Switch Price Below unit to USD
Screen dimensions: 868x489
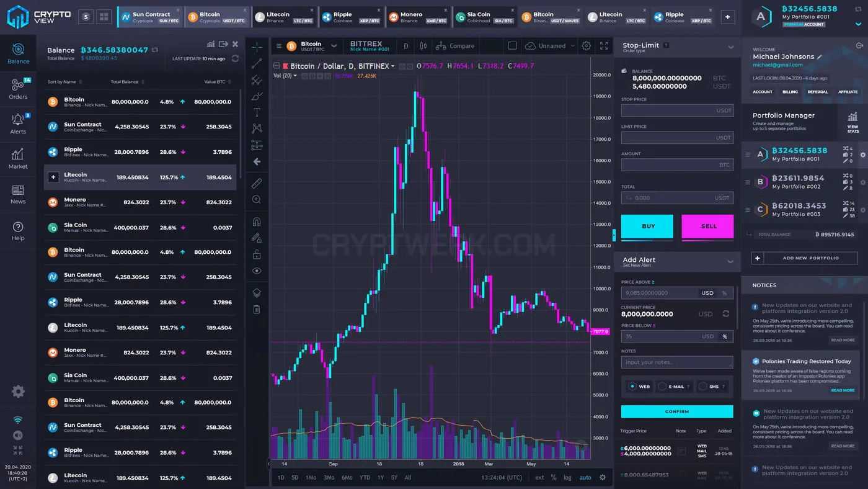coord(707,336)
